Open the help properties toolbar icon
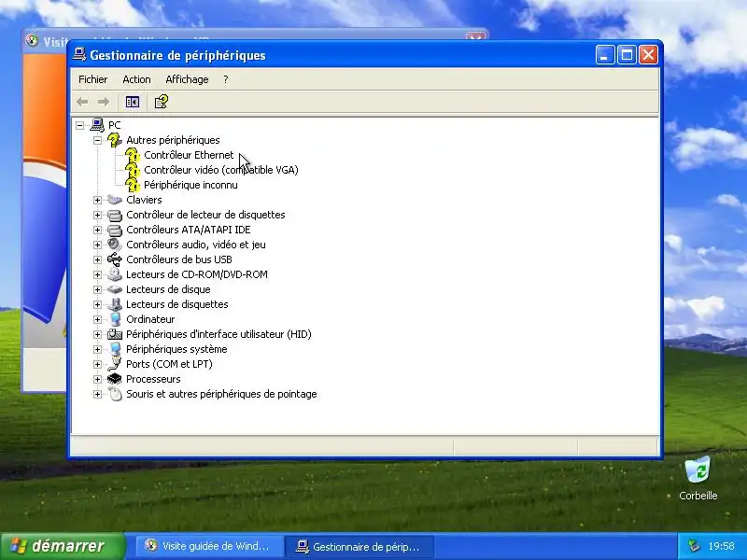Screen dimensions: 747x560 click(x=162, y=102)
